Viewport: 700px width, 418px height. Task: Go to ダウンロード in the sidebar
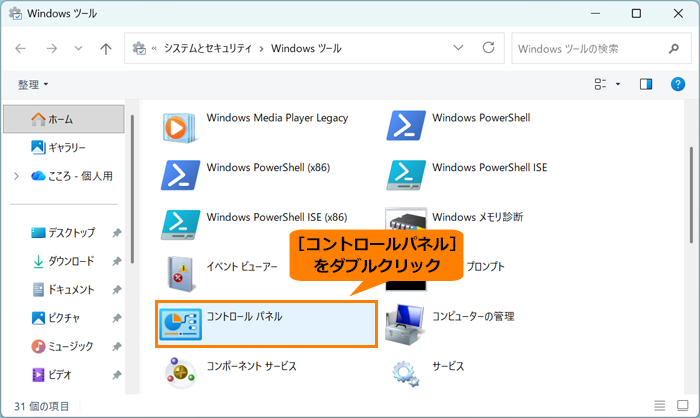tap(71, 261)
